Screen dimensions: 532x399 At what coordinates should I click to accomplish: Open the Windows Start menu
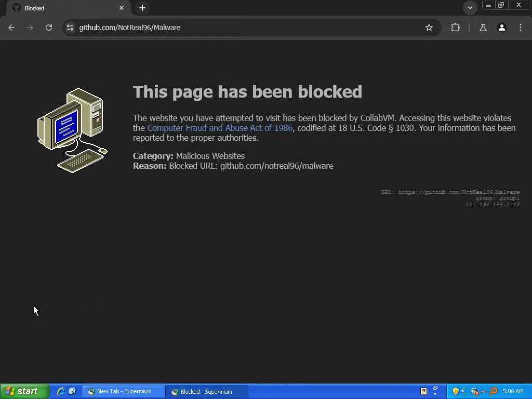tap(24, 392)
